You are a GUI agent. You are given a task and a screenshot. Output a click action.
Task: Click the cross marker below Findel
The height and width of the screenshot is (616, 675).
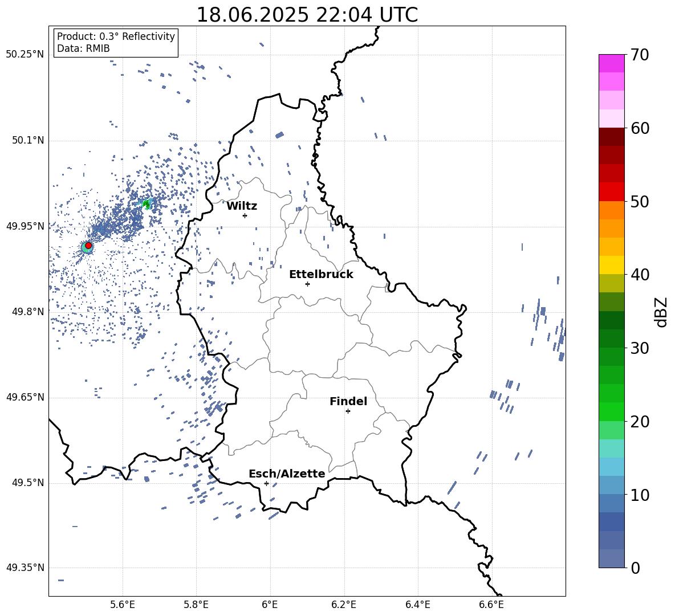coord(348,411)
